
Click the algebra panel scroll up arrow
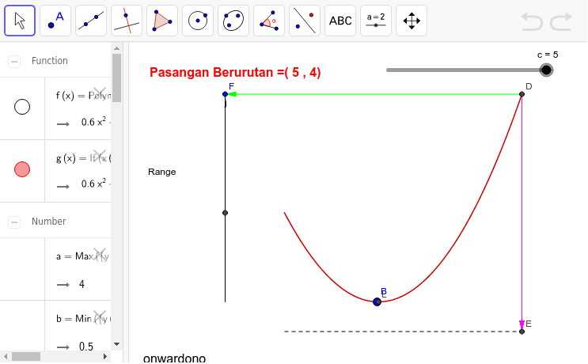point(116,48)
